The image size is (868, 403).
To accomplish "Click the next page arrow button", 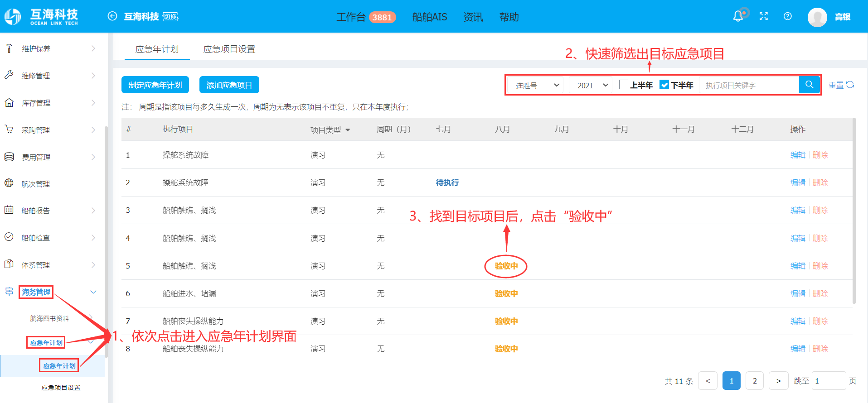I will [x=778, y=380].
